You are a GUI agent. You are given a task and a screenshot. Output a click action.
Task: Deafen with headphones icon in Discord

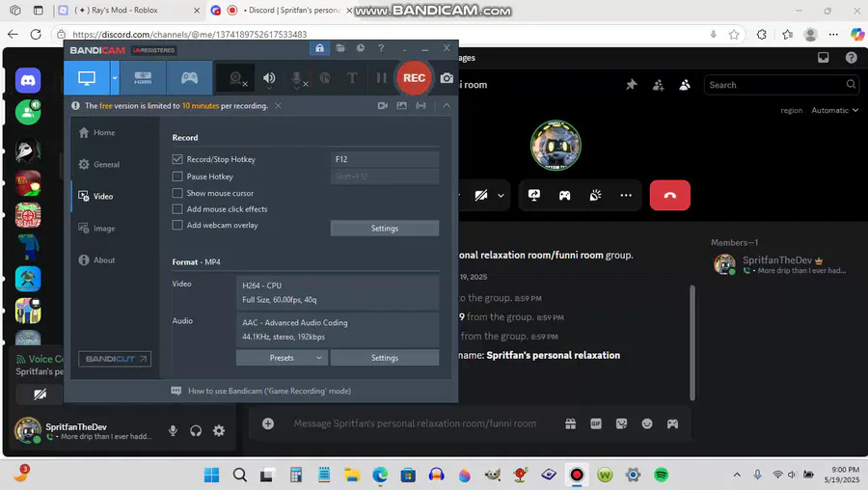[x=196, y=430]
